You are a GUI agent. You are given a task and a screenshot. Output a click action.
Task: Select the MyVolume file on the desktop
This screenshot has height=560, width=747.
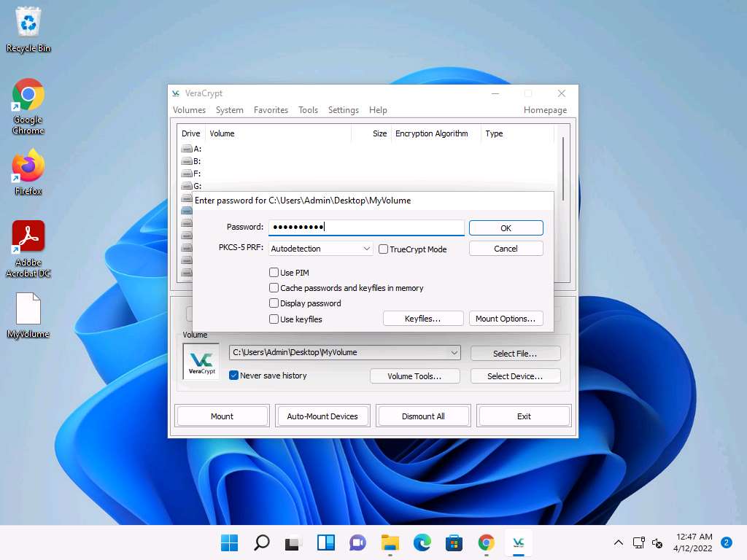tap(28, 309)
